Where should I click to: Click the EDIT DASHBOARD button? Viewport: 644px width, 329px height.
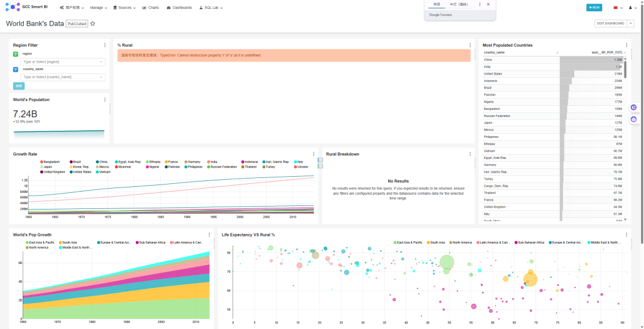point(611,23)
